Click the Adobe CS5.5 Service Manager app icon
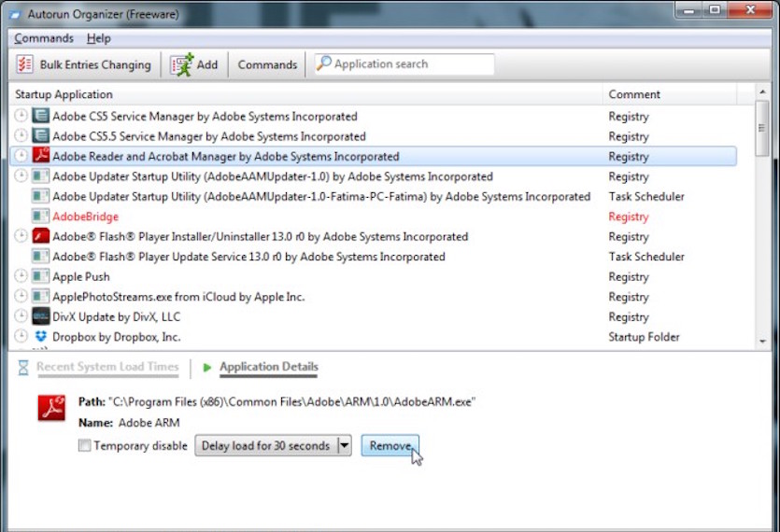Screen dimensions: 780x532 click(41, 135)
